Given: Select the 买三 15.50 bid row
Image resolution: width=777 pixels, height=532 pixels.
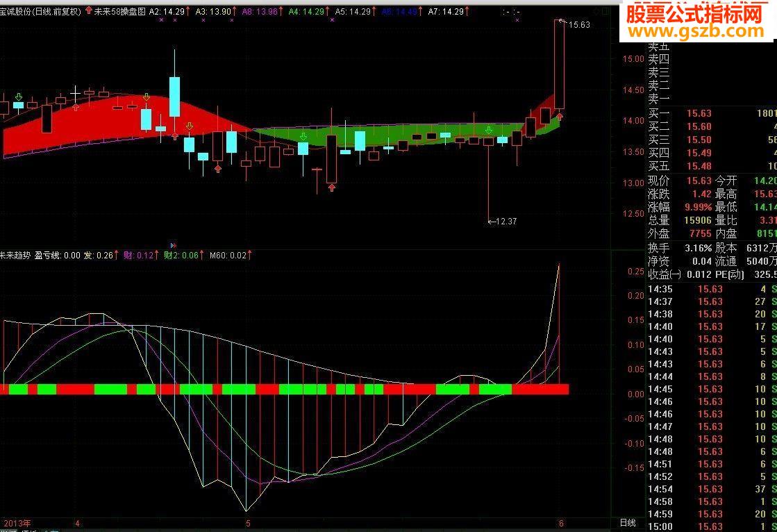Looking at the screenshot, I should pyautogui.click(x=712, y=140).
